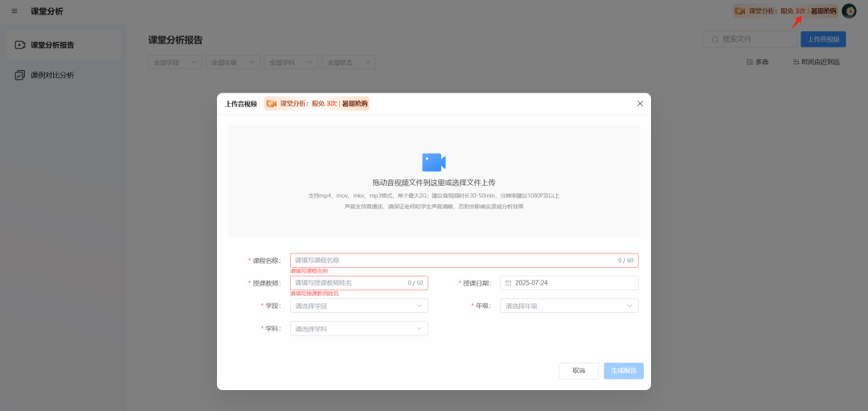Image resolution: width=868 pixels, height=411 pixels.
Task: Expand the 全部学科 filter dropdown
Action: (291, 62)
